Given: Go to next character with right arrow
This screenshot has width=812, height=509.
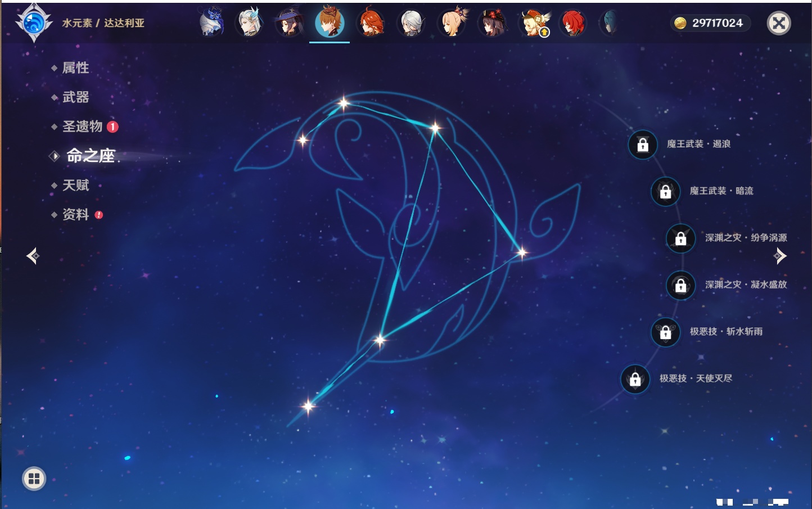Looking at the screenshot, I should [780, 256].
